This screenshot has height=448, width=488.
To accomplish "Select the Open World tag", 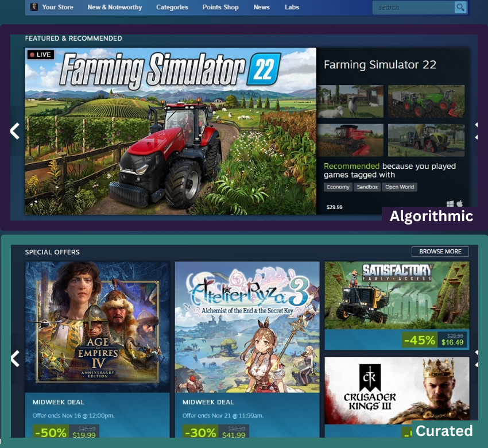I will [400, 187].
